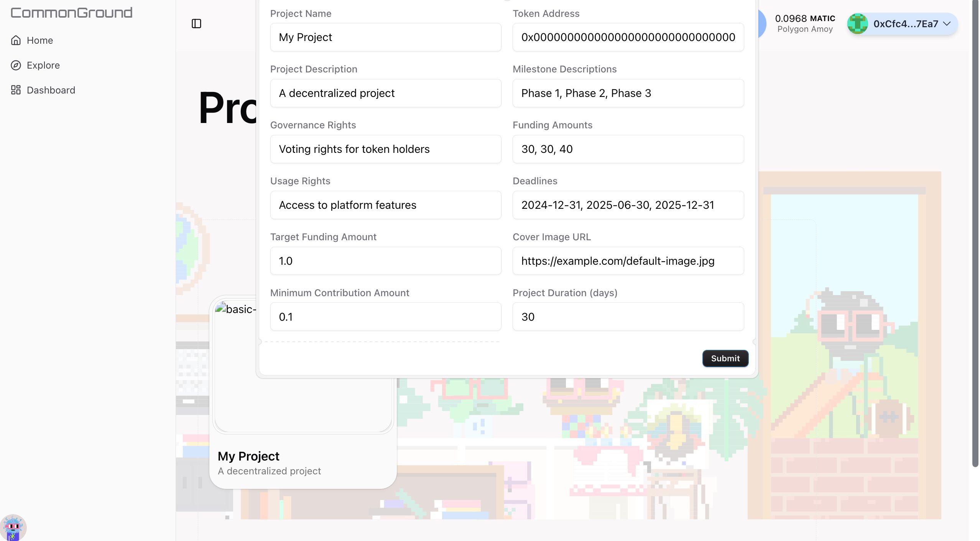Click the user avatar icon bottom left
980x541 pixels.
point(13,527)
